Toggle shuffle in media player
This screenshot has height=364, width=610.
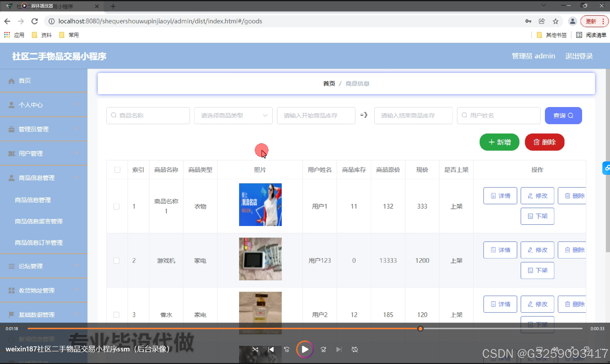point(255,349)
